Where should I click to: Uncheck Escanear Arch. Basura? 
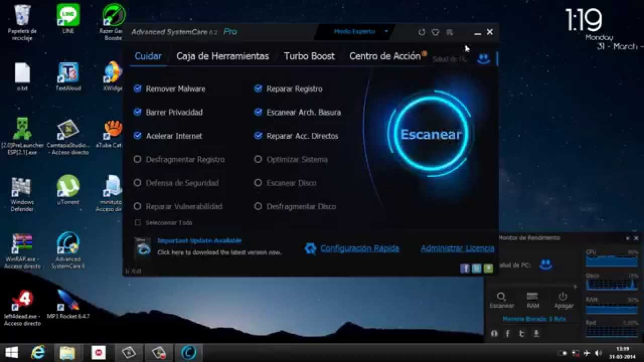point(258,112)
